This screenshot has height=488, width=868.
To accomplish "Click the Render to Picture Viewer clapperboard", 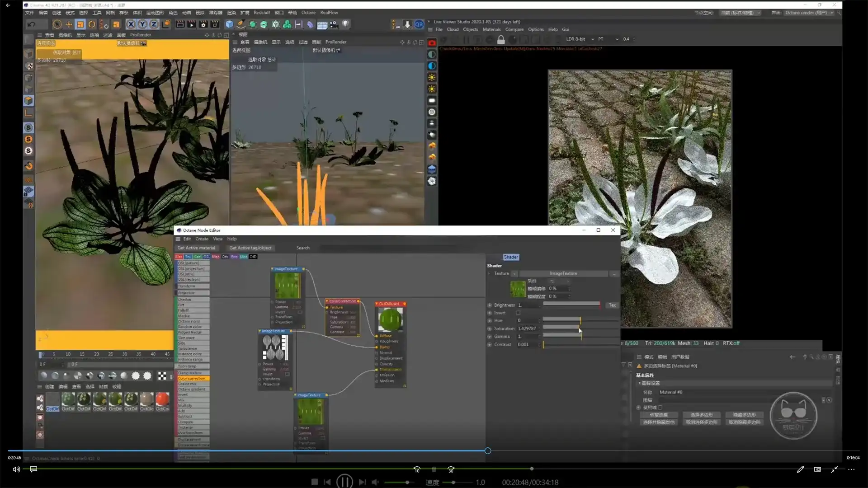I will 192,24.
